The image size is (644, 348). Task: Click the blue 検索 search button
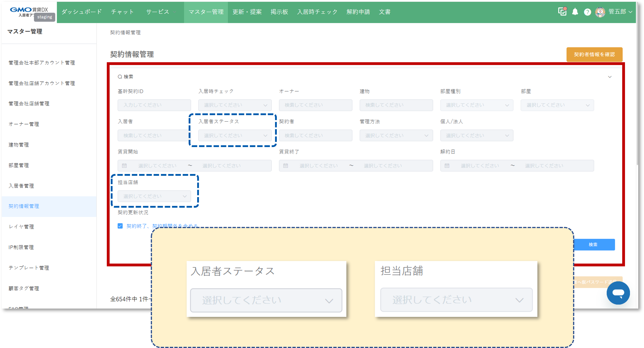pos(593,245)
